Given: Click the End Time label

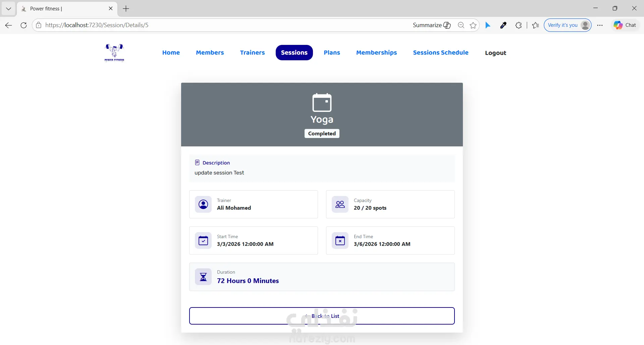Looking at the screenshot, I should tap(363, 236).
